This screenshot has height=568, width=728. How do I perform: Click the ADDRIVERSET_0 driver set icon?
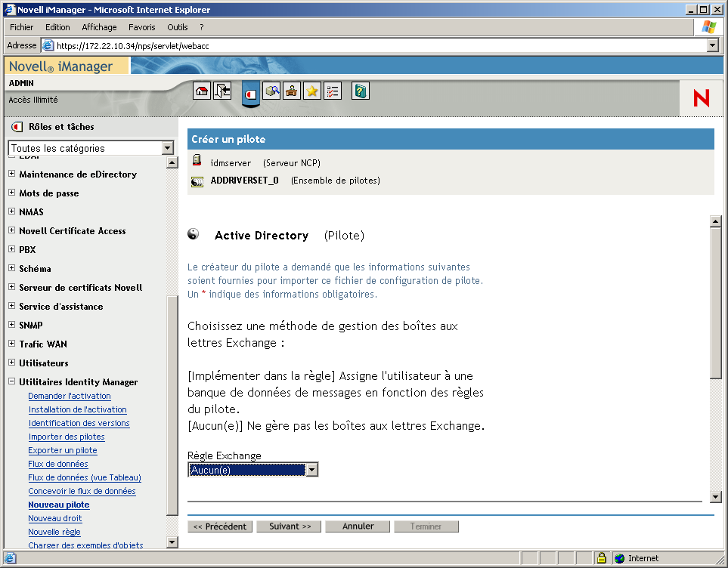click(x=197, y=181)
